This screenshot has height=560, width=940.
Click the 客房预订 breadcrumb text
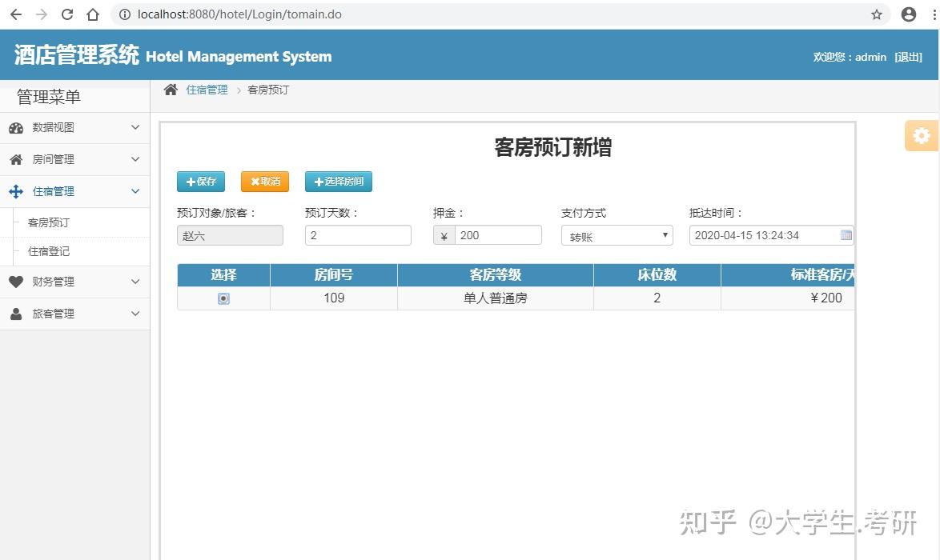tap(268, 90)
